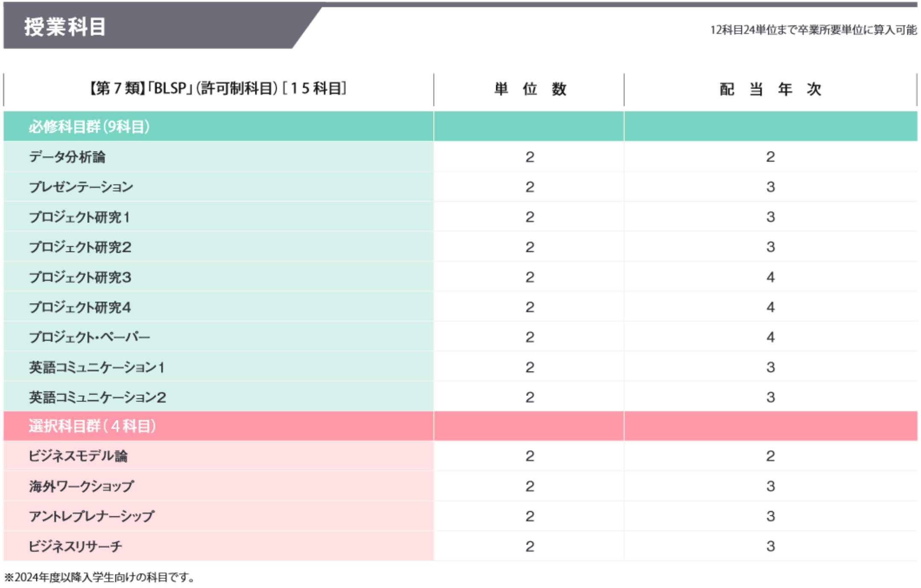This screenshot has width=921, height=588.
Task: Click the プロジェクト研究3 course name
Action: [80, 278]
